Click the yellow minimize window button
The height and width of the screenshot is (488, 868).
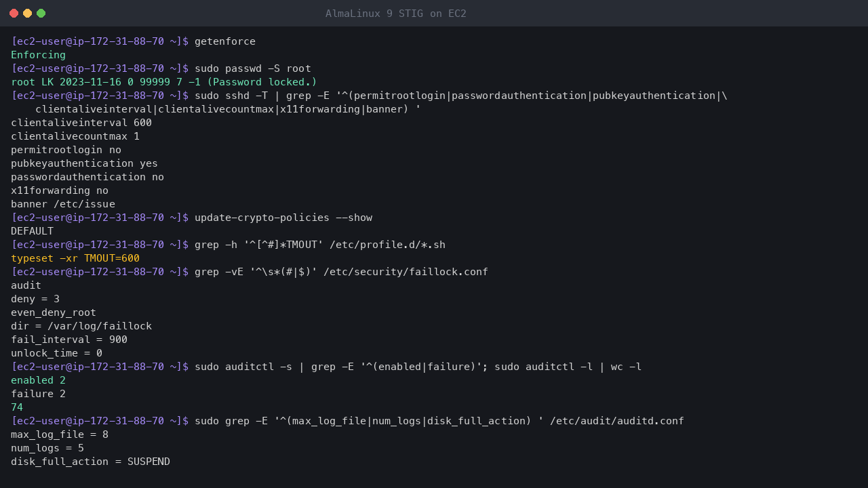pyautogui.click(x=27, y=13)
